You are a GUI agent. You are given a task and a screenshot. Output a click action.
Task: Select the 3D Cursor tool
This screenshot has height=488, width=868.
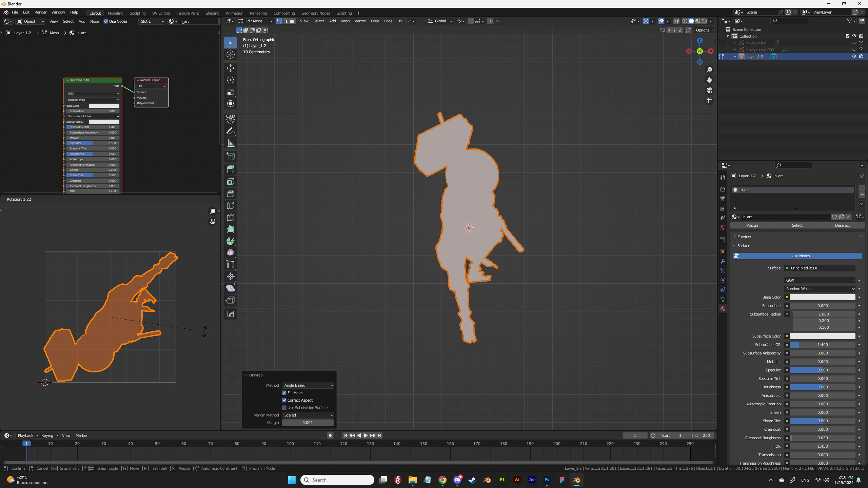tap(231, 55)
